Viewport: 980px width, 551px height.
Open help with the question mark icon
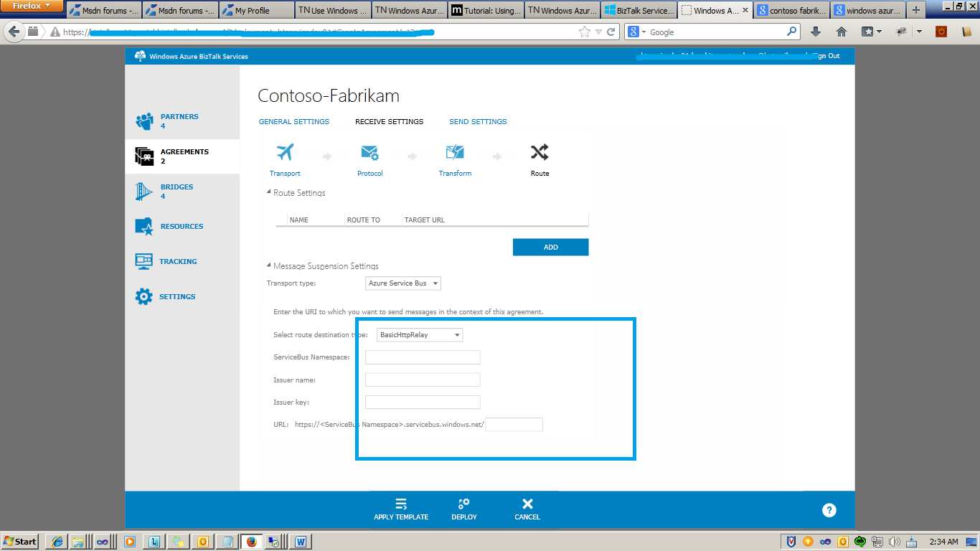click(829, 510)
